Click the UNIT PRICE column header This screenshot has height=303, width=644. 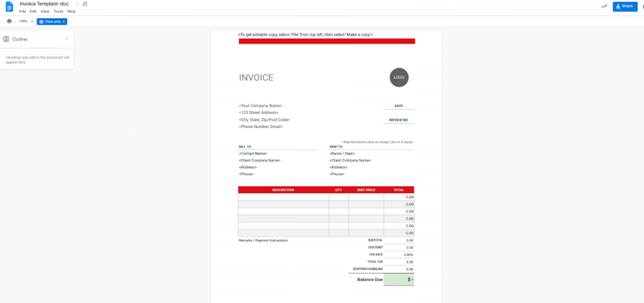(366, 190)
